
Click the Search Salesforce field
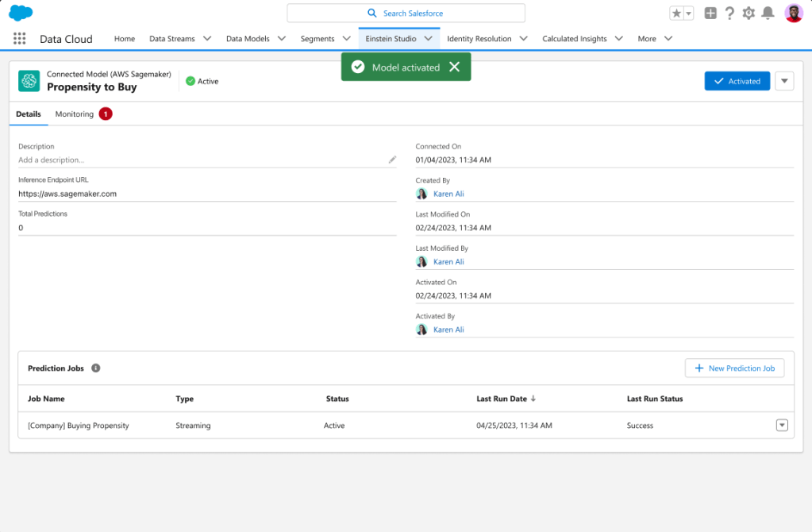[406, 13]
